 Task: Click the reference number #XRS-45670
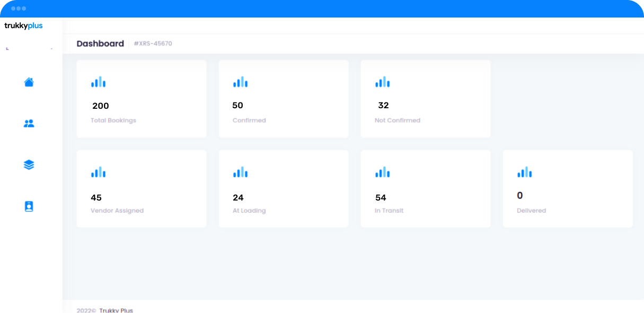(x=154, y=44)
